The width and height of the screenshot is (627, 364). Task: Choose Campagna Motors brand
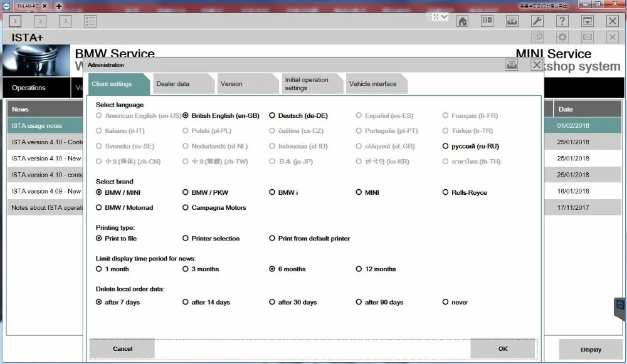214,207
